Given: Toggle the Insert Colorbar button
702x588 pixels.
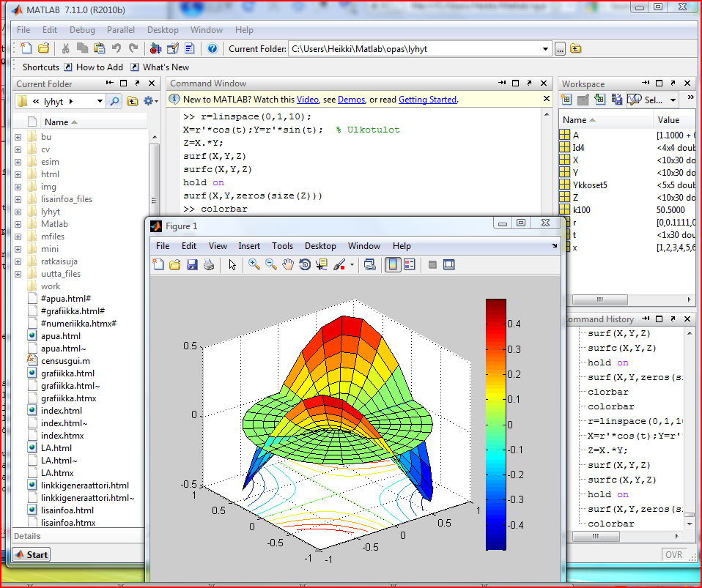Looking at the screenshot, I should click(x=393, y=265).
